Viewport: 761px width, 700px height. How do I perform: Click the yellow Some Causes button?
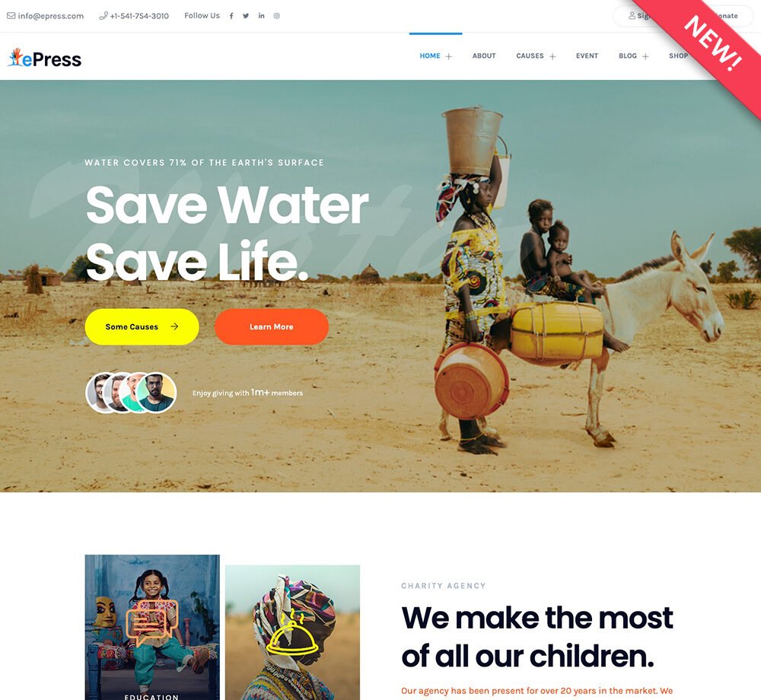142,327
